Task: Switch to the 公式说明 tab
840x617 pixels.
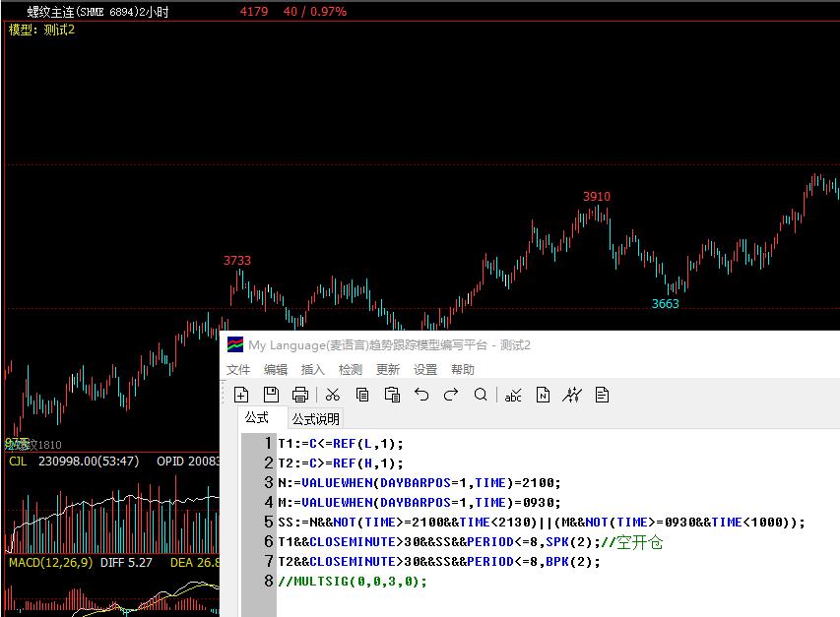Action: point(315,419)
